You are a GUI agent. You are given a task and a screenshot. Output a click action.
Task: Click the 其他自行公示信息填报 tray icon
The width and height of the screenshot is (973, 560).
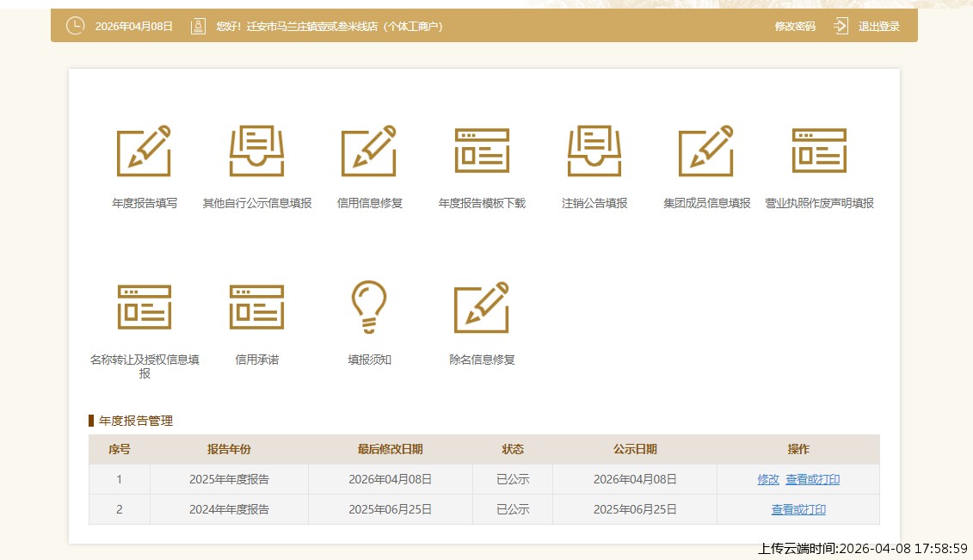pyautogui.click(x=256, y=151)
